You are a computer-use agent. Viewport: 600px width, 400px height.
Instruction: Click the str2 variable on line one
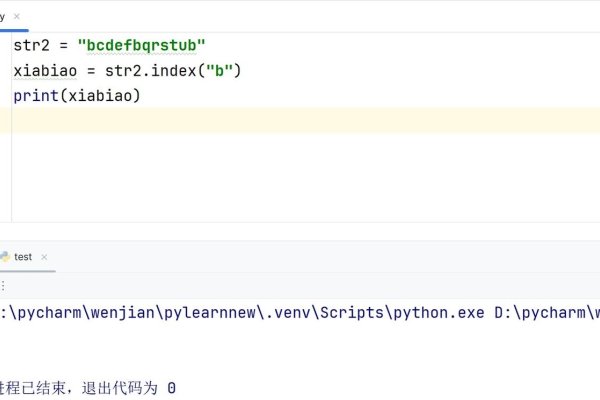tap(30, 46)
